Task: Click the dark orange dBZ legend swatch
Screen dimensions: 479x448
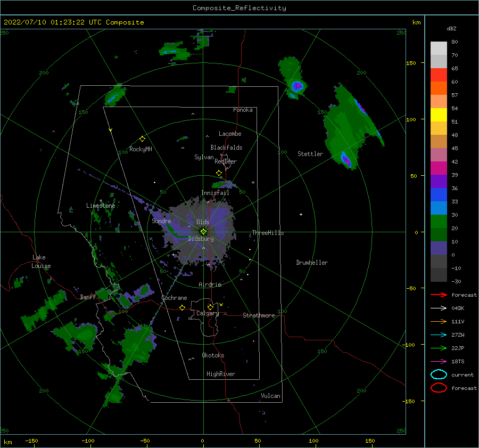Action: [x=439, y=88]
